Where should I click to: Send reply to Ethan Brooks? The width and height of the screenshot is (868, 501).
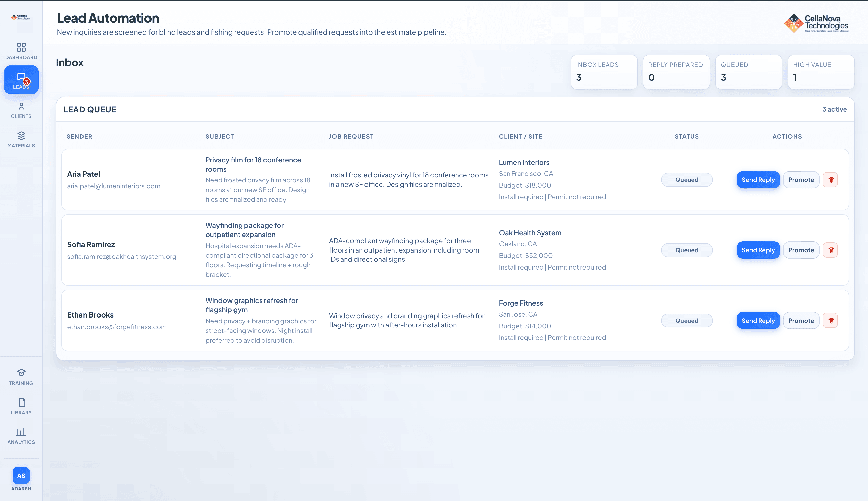pyautogui.click(x=758, y=320)
